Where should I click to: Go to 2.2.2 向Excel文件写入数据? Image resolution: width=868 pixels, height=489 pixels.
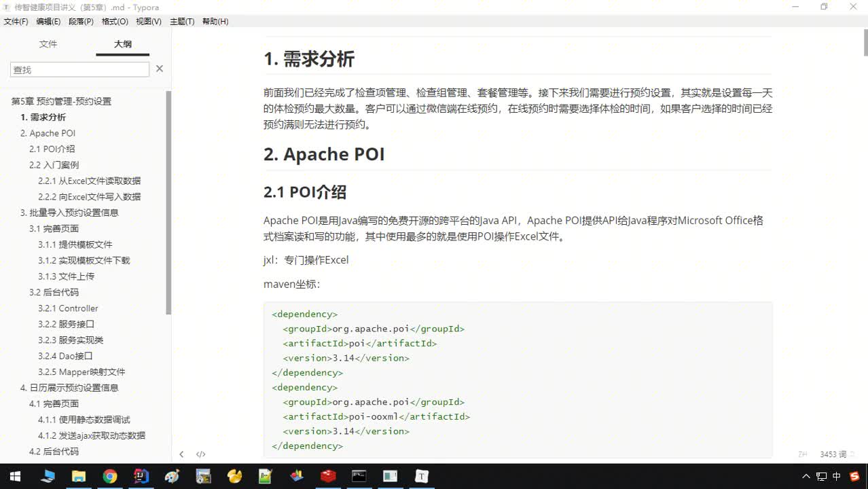pos(89,197)
